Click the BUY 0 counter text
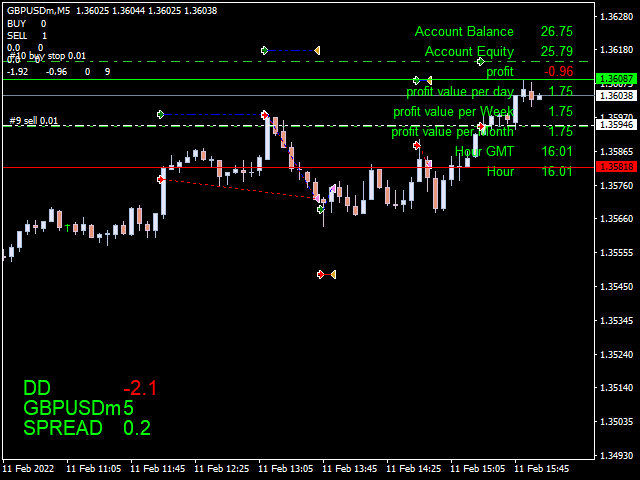This screenshot has width=640, height=480. point(27,24)
